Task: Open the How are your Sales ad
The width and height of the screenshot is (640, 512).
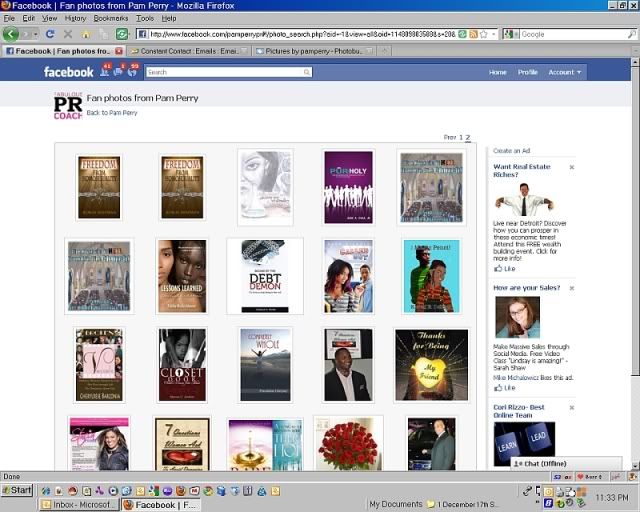Action: pos(527,288)
